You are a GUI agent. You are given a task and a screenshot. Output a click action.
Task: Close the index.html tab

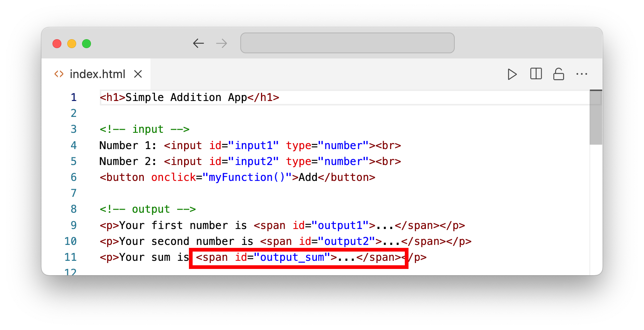[x=138, y=74]
